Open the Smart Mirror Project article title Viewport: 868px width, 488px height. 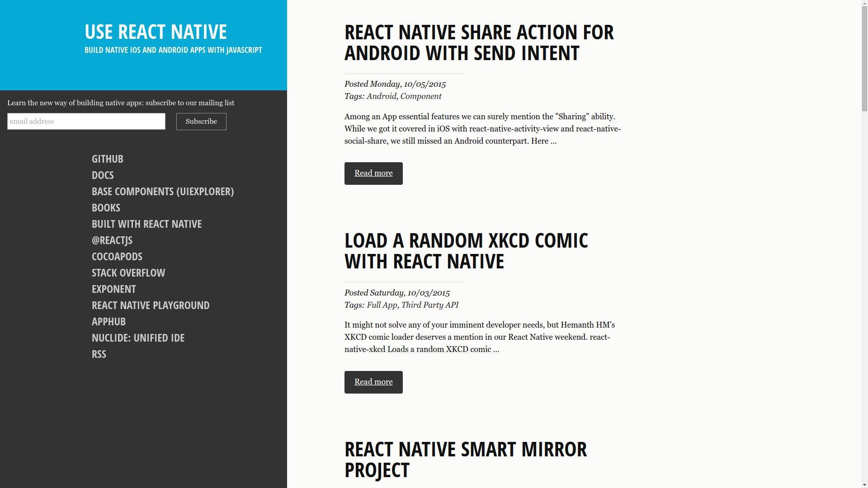(x=466, y=460)
